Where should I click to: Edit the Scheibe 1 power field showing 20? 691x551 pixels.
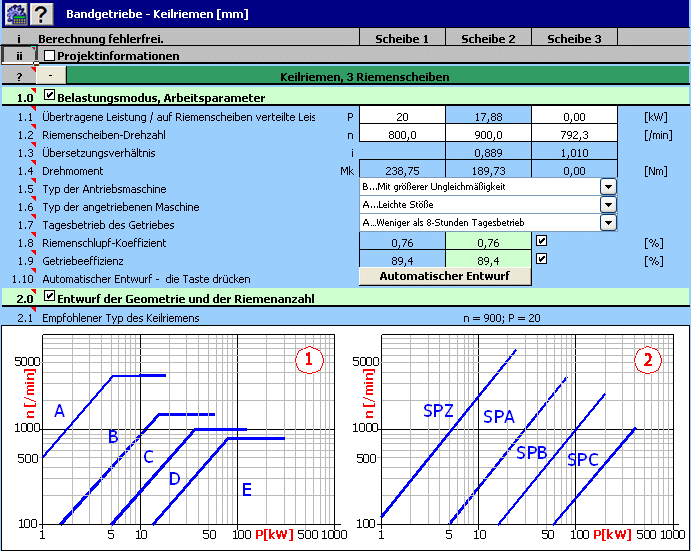[402, 116]
